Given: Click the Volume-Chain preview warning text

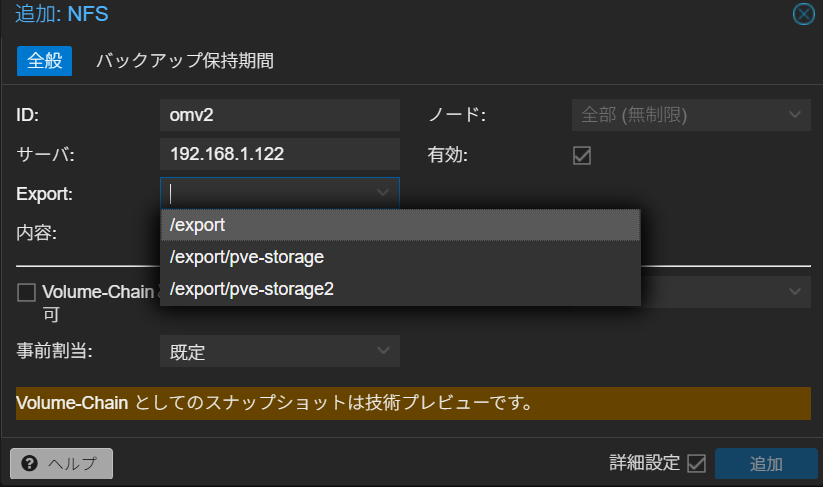Looking at the screenshot, I should click(x=275, y=403).
